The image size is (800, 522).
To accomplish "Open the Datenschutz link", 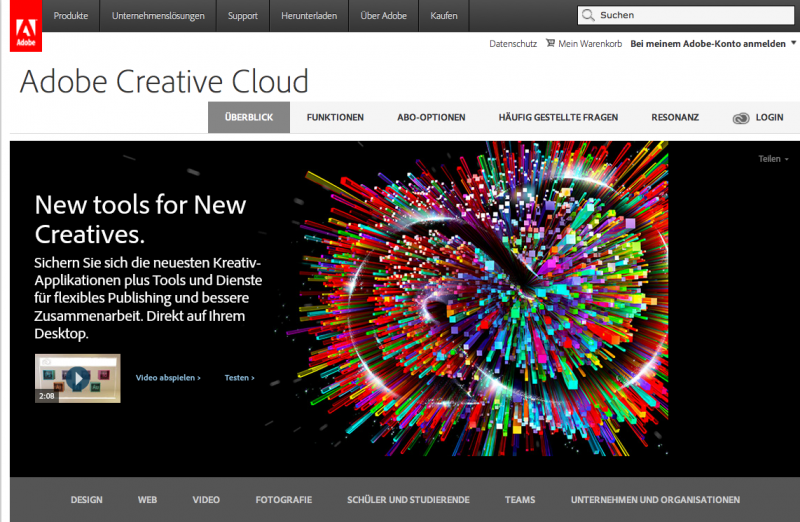I will (x=513, y=44).
